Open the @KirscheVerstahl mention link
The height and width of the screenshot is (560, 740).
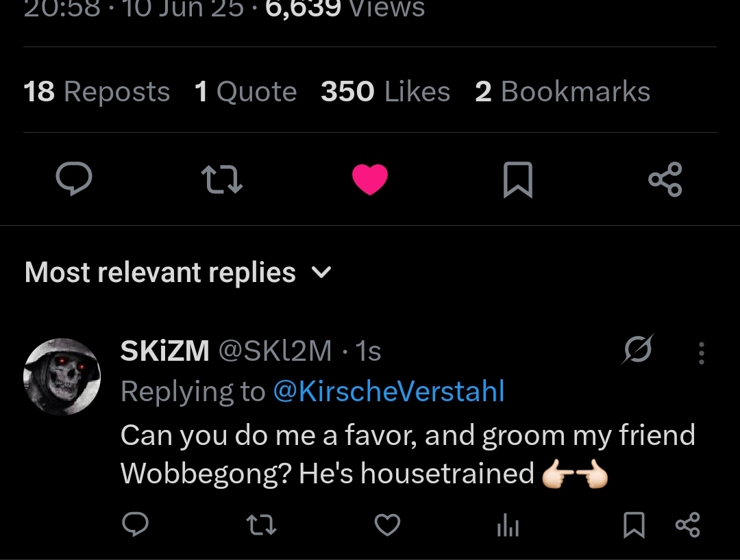(x=388, y=392)
